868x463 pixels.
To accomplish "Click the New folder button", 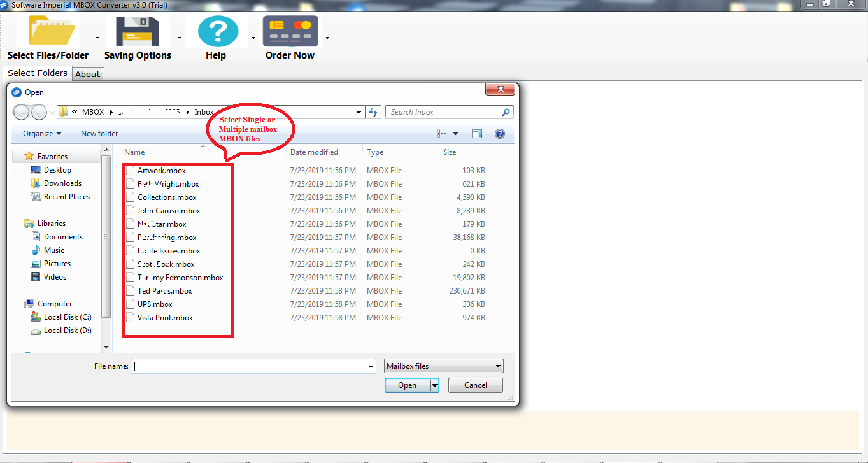I will coord(99,134).
